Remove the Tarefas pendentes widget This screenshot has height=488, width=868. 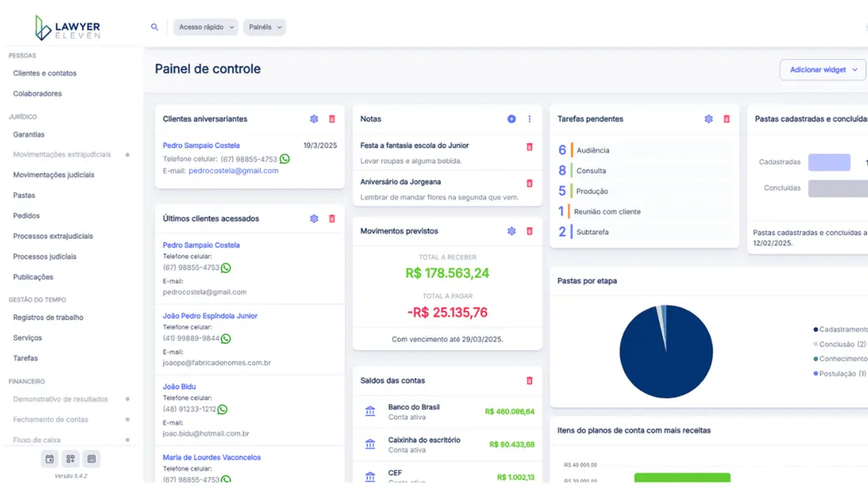point(727,119)
